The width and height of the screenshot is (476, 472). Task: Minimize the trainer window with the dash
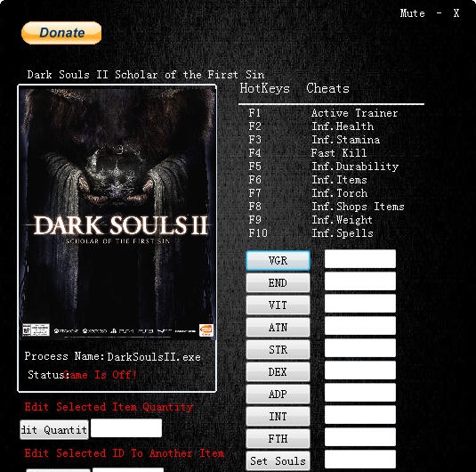tap(439, 13)
